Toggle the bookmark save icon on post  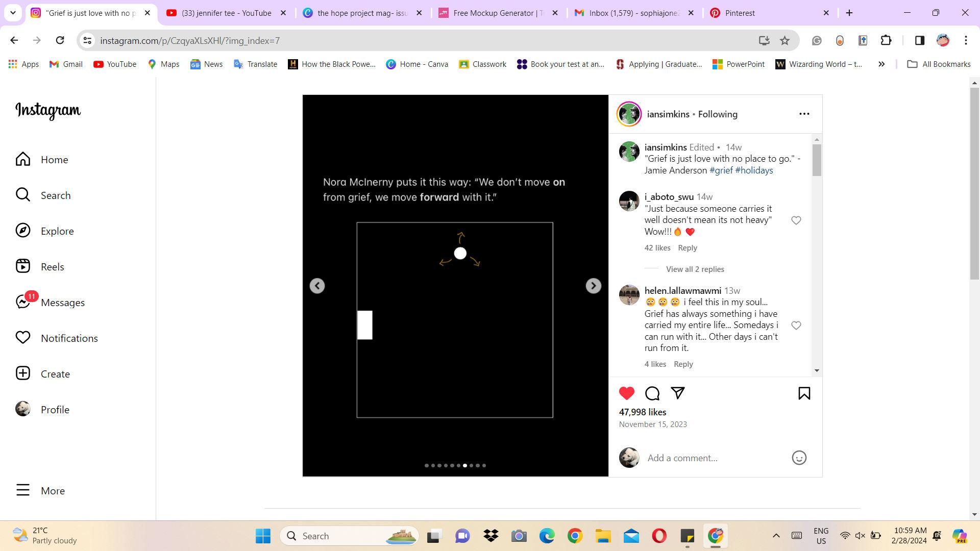click(x=804, y=393)
